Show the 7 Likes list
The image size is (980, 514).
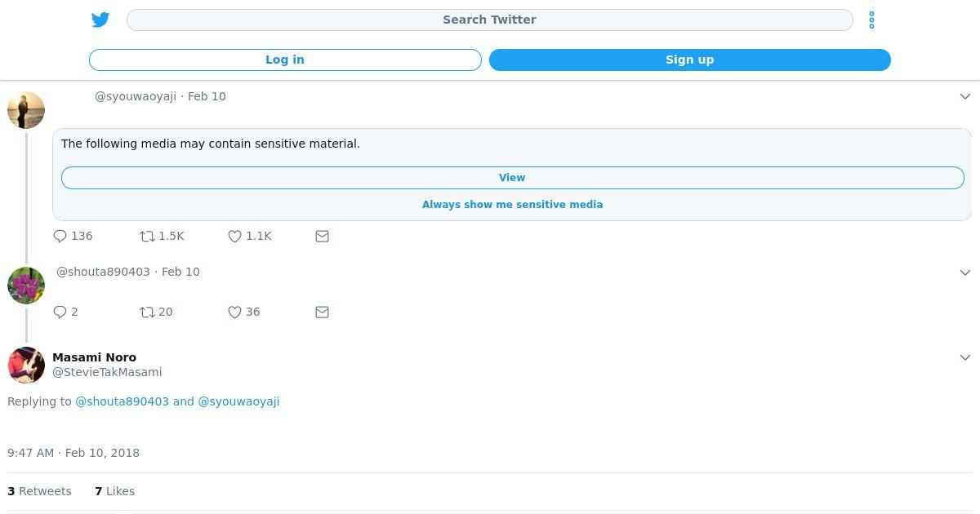(114, 491)
